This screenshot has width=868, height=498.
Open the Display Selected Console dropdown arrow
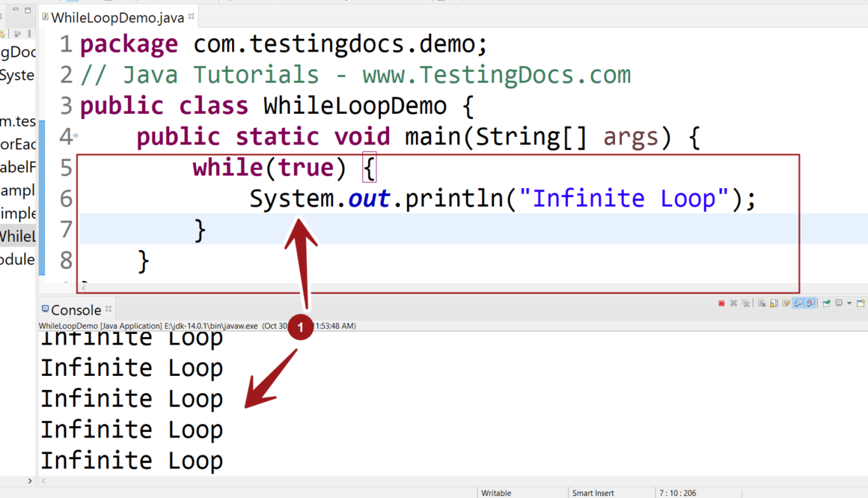tap(849, 303)
